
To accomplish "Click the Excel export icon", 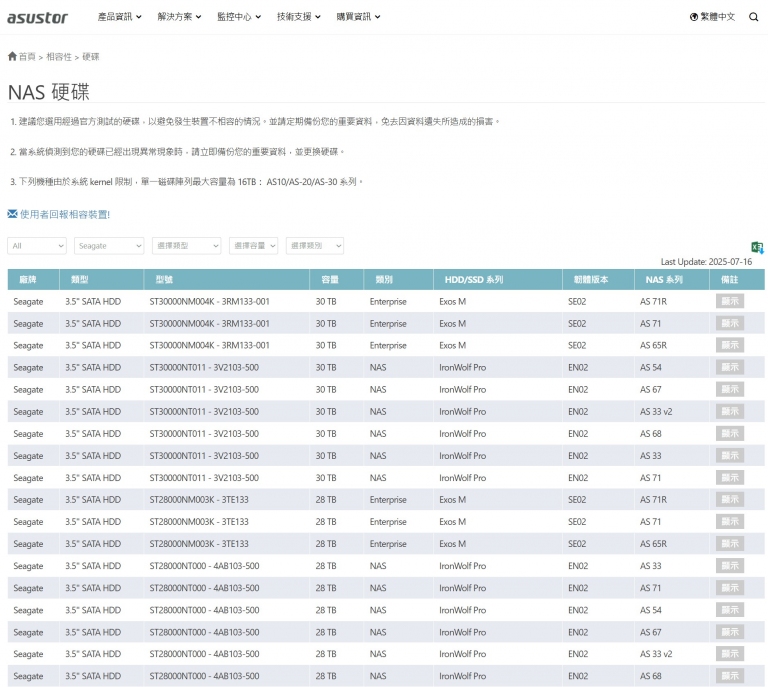I will pyautogui.click(x=757, y=247).
